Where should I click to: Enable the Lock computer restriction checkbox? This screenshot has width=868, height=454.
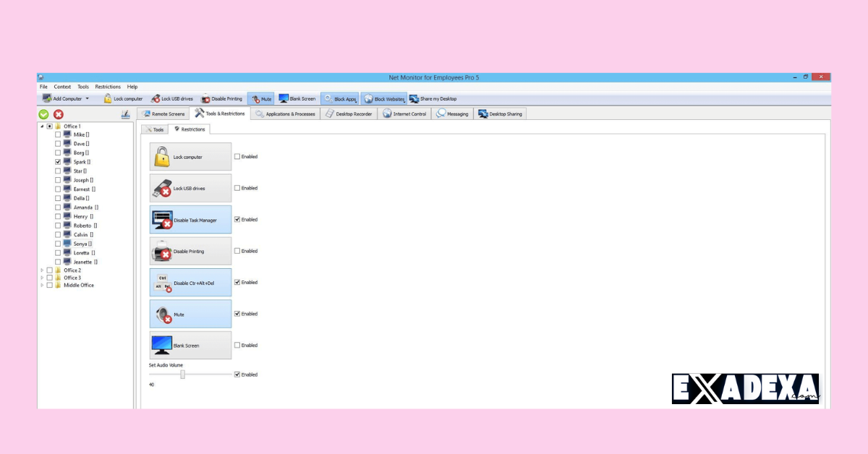click(237, 156)
